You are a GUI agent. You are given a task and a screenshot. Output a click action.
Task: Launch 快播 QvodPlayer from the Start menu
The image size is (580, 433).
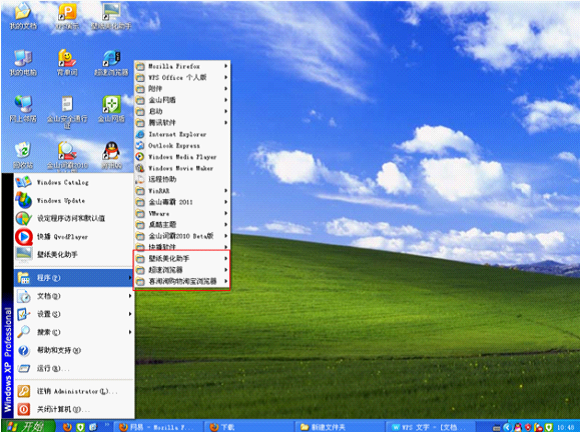click(x=74, y=237)
